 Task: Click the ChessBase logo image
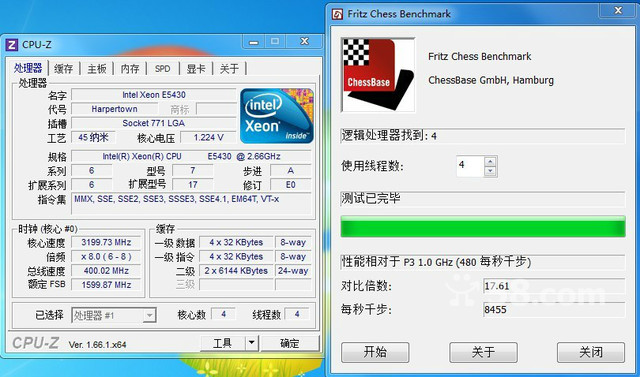pyautogui.click(x=378, y=75)
